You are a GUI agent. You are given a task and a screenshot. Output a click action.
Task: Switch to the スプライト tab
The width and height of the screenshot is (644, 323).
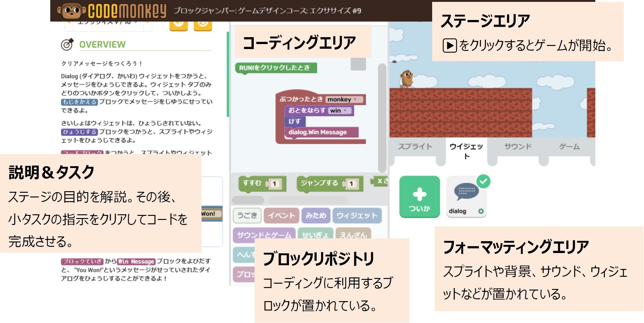tap(415, 146)
